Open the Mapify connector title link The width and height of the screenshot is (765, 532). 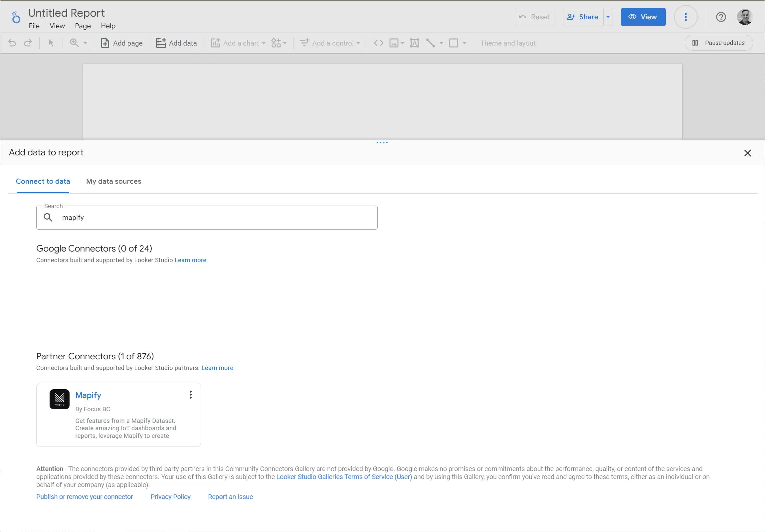click(x=88, y=395)
